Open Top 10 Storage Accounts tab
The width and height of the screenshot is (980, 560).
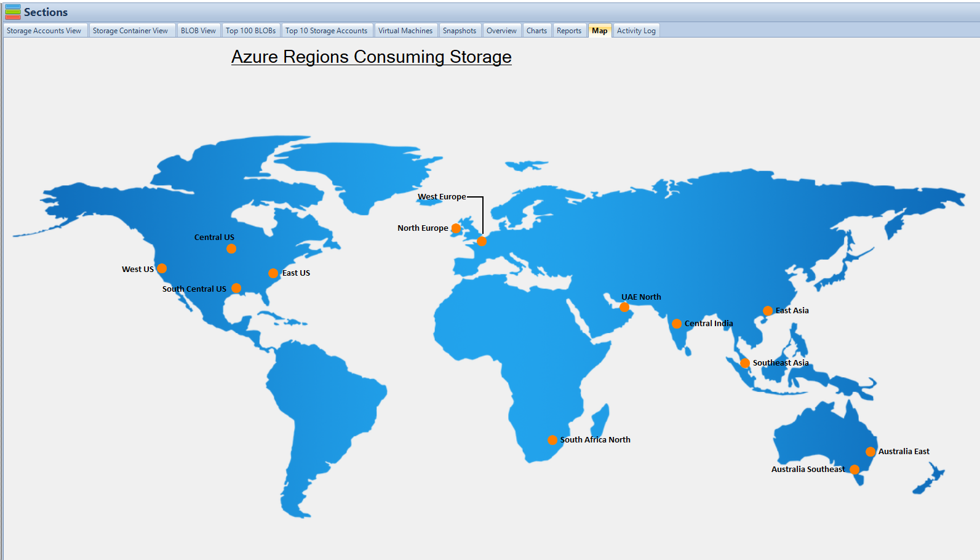326,31
